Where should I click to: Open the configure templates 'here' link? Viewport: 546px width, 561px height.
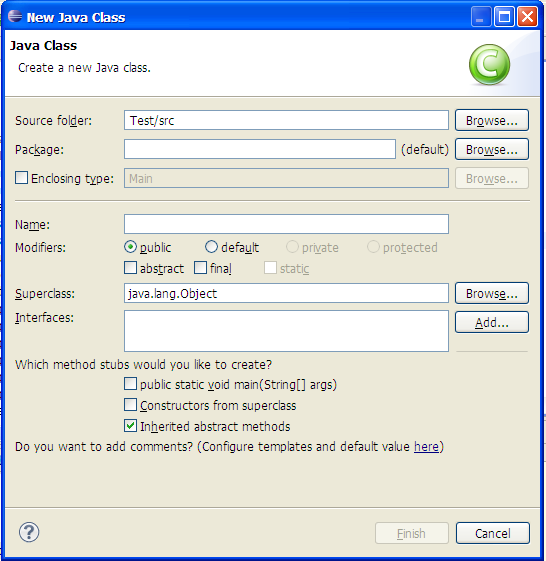pyautogui.click(x=426, y=447)
